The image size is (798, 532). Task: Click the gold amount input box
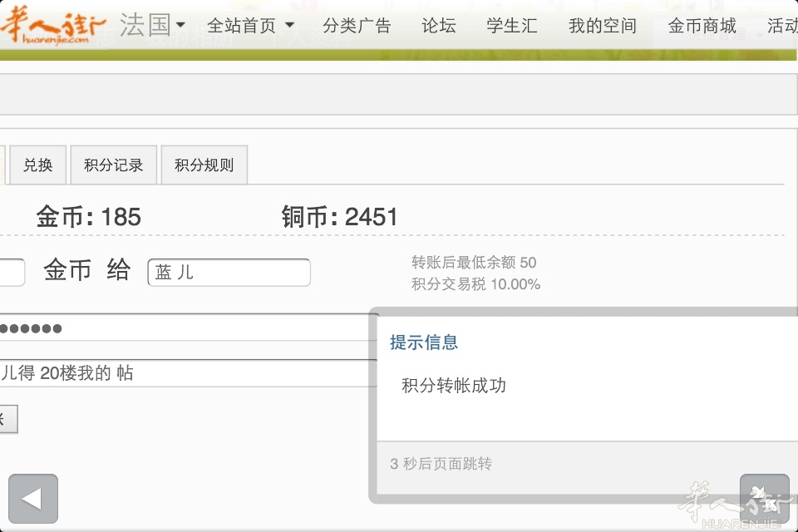point(12,273)
